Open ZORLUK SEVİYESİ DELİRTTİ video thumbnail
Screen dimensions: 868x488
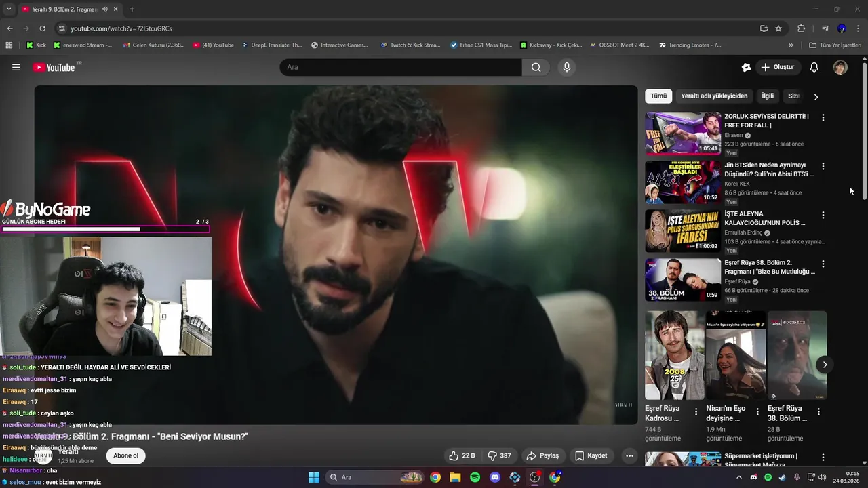coord(683,134)
